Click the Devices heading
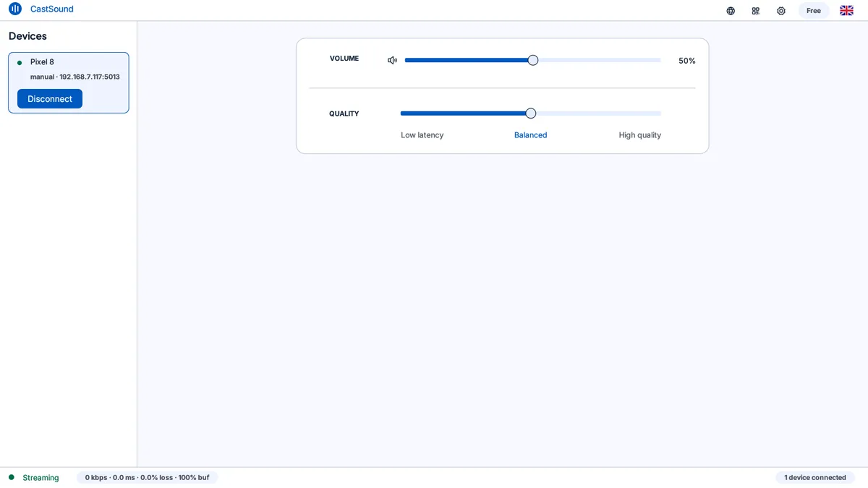 (27, 36)
